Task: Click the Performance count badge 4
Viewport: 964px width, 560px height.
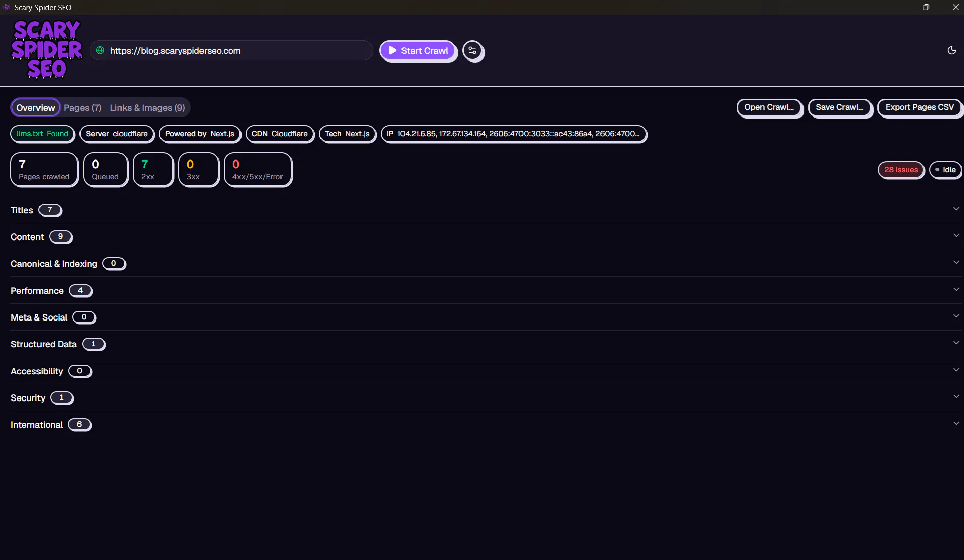Action: 81,290
